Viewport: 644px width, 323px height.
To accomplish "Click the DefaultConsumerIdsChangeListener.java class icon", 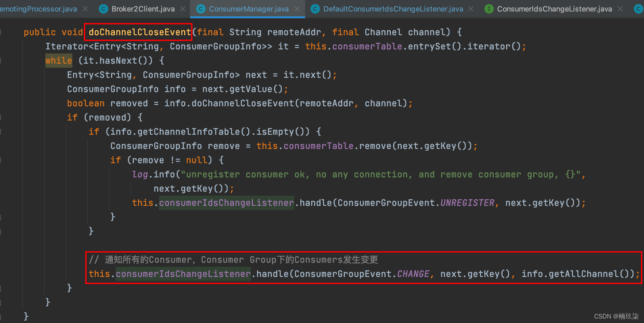I will coord(315,9).
